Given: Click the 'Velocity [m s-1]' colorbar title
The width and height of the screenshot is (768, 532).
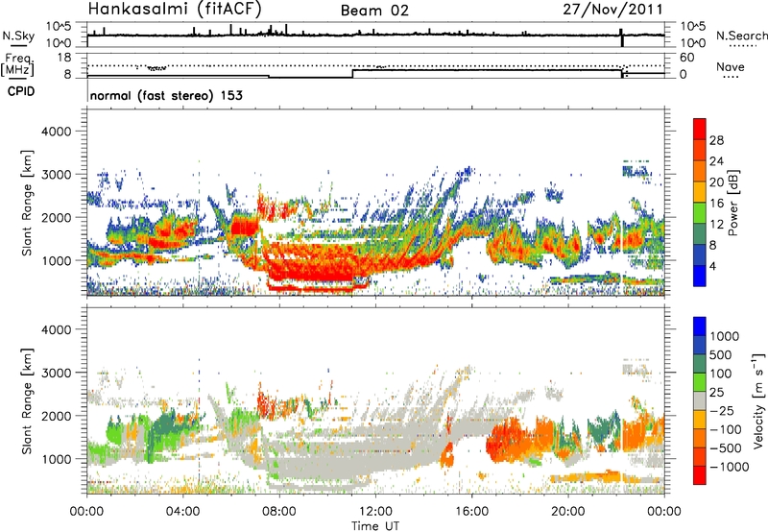Looking at the screenshot, I should 758,400.
